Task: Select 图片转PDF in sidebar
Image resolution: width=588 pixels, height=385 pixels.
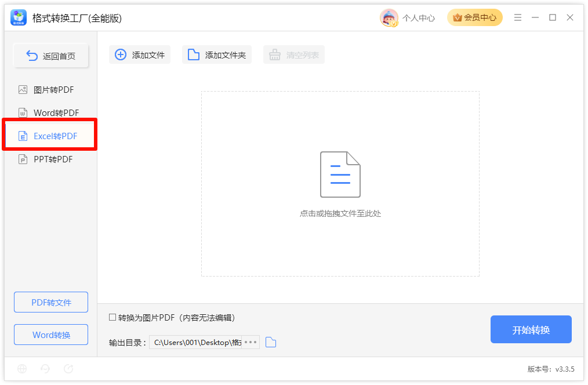Action: 50,90
